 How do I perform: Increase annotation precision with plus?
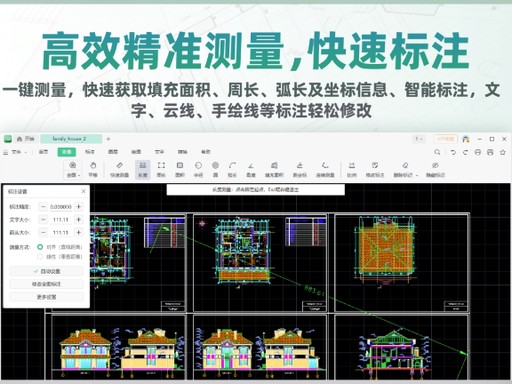pos(79,207)
